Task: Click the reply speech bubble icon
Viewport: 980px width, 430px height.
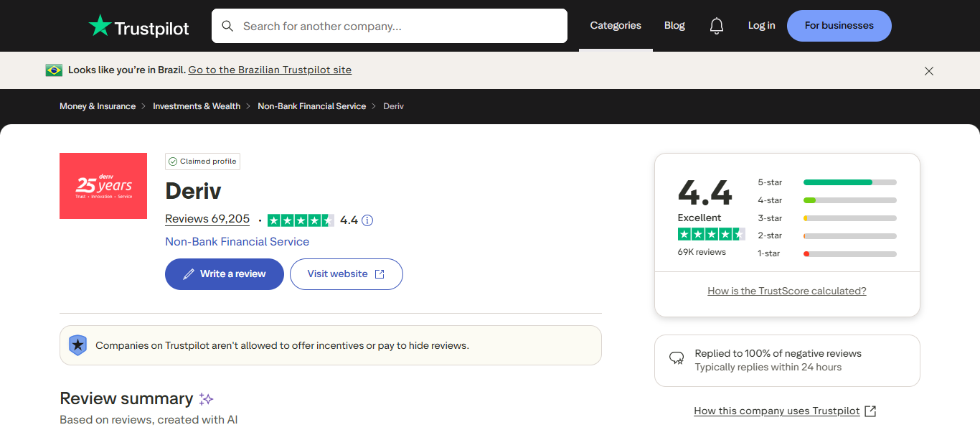Action: [677, 358]
